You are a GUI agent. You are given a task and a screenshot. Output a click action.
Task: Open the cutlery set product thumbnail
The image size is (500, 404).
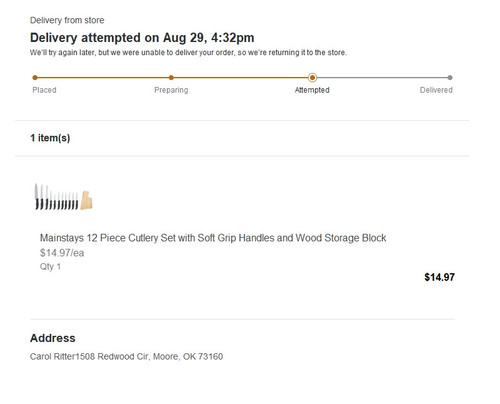point(63,197)
